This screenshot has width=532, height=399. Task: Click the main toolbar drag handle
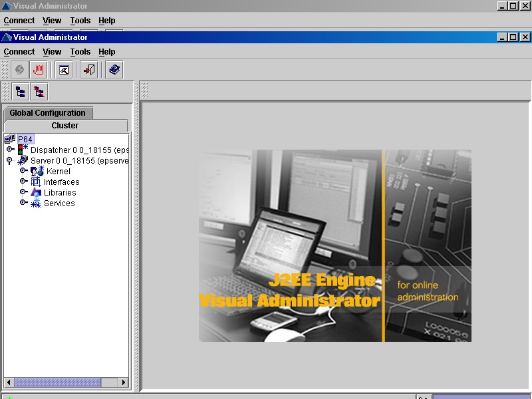pos(5,70)
